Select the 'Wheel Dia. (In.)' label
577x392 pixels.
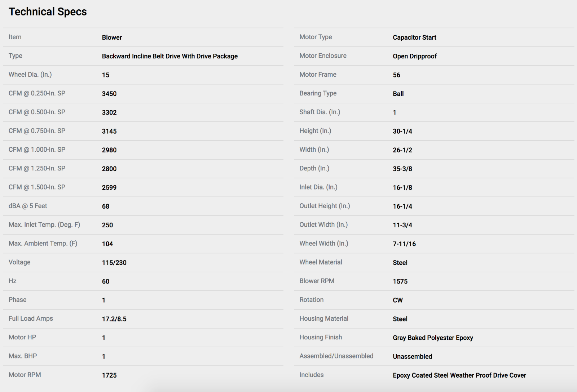pyautogui.click(x=30, y=75)
